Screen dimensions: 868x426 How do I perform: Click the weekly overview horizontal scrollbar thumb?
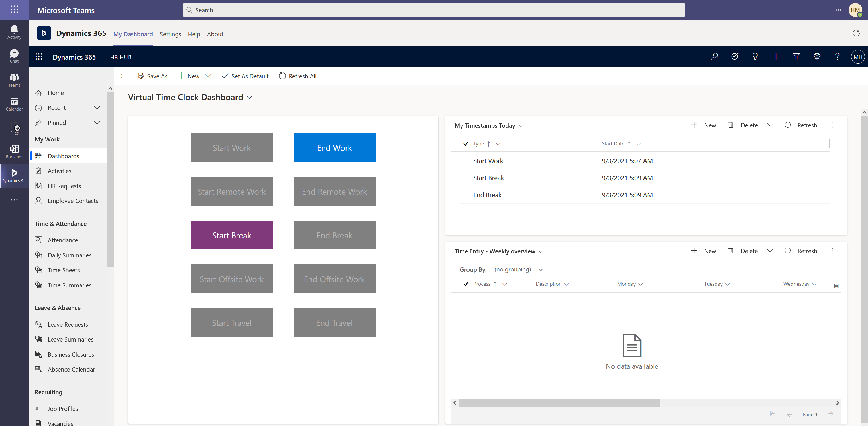[x=559, y=403]
